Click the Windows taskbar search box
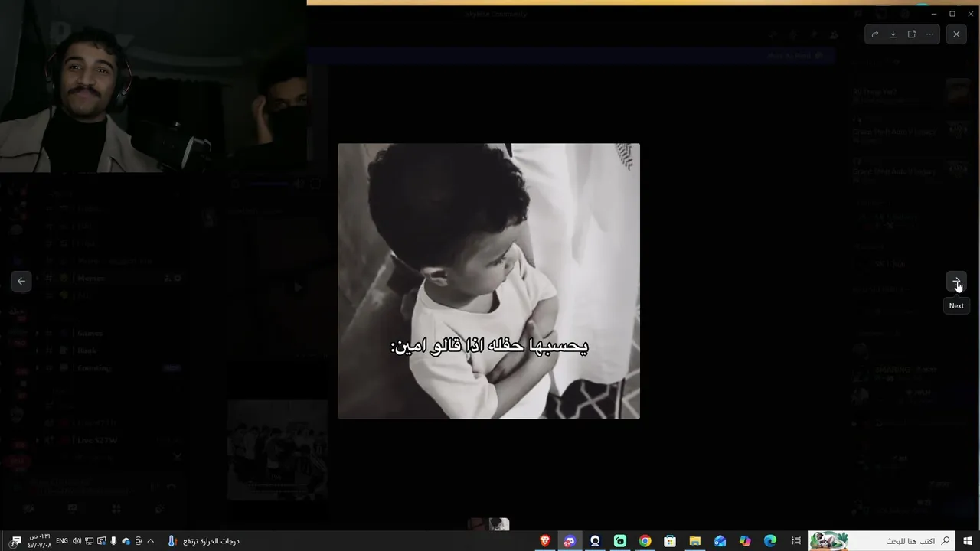The width and height of the screenshot is (980, 551). coord(882,541)
